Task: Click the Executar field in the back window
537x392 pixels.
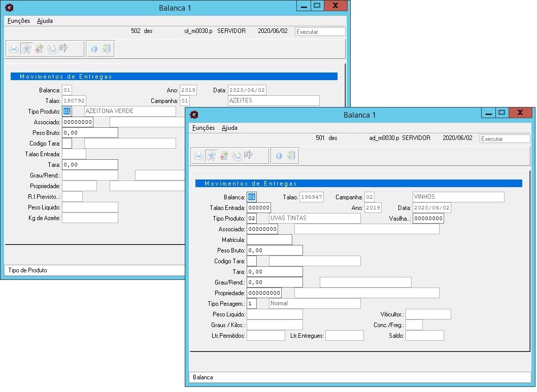Action: tap(320, 31)
